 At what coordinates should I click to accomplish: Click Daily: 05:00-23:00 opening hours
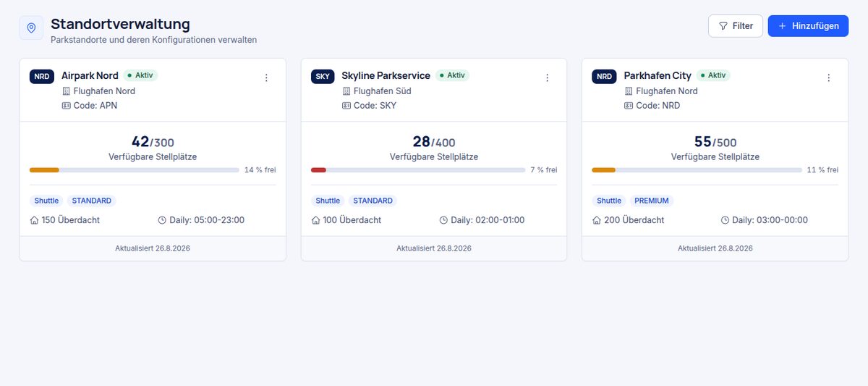click(x=207, y=220)
